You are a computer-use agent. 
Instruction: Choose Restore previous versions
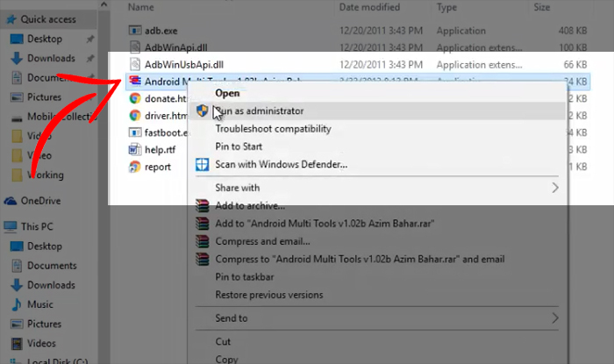tap(269, 295)
